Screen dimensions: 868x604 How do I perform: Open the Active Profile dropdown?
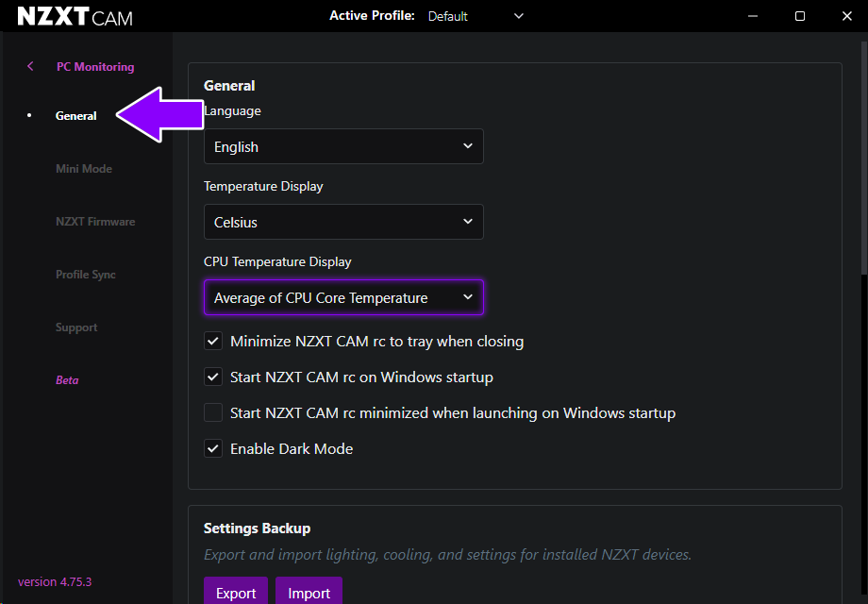[x=517, y=16]
